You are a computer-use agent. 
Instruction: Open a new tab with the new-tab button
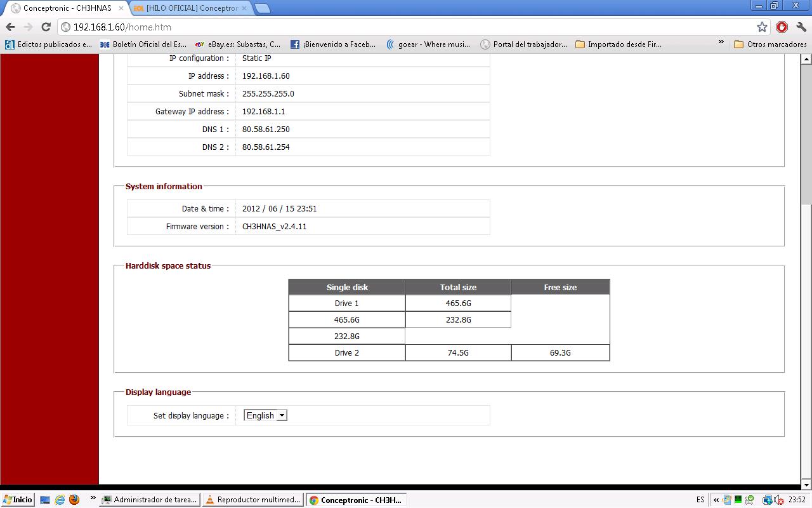262,8
